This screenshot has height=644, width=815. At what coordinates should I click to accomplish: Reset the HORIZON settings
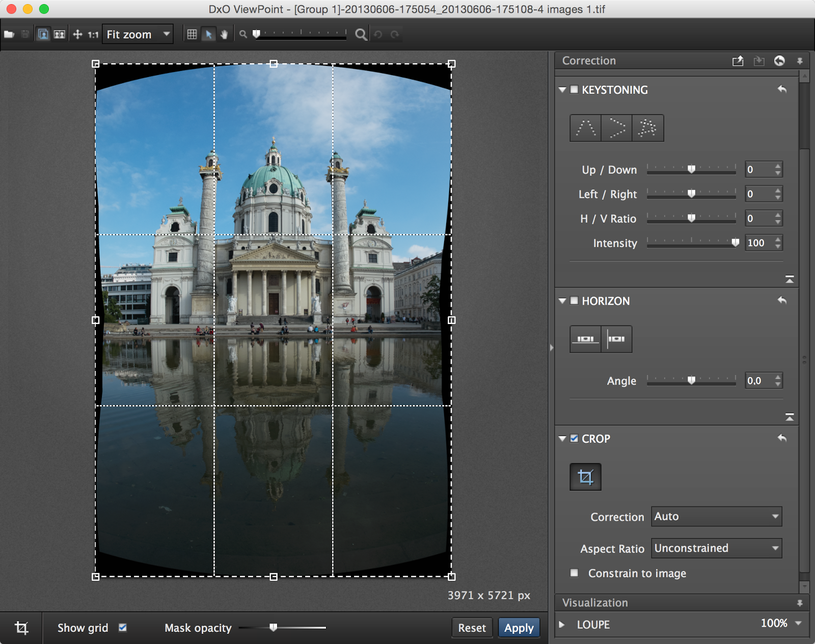[782, 301]
